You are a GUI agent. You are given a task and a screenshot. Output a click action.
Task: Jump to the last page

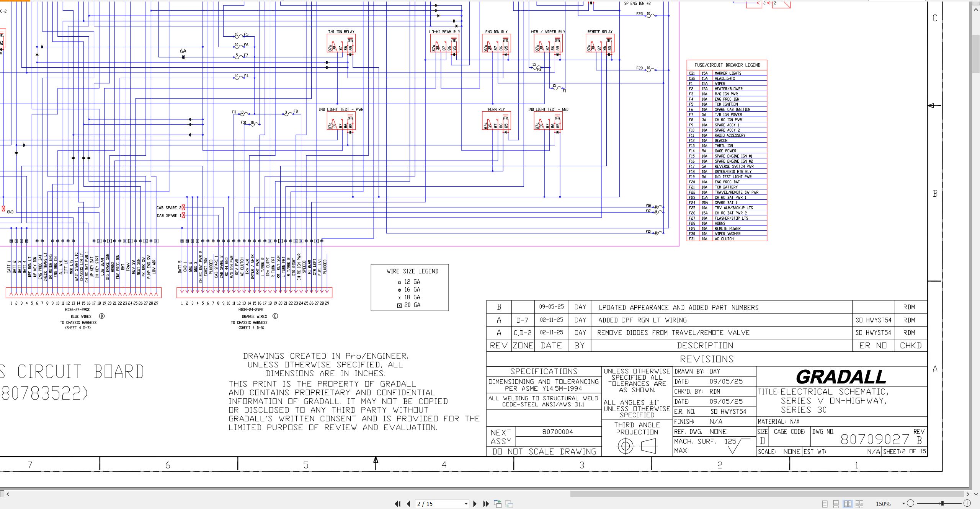click(486, 504)
